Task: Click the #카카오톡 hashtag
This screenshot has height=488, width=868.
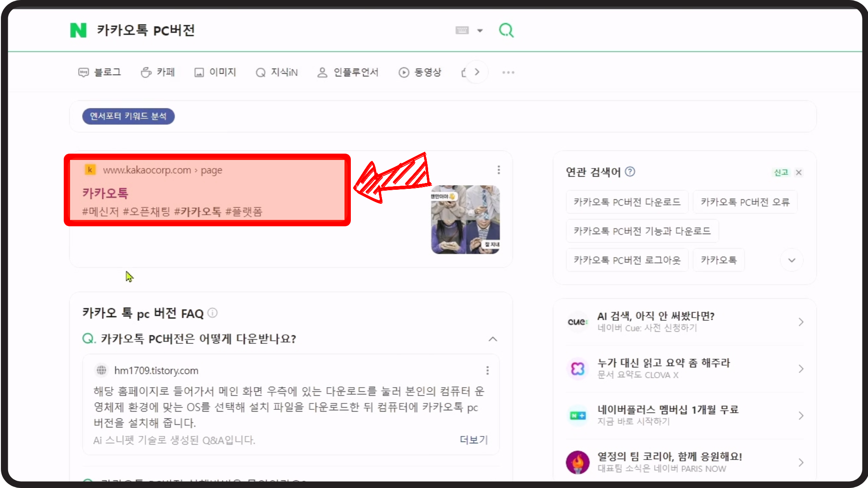Action: tap(198, 211)
